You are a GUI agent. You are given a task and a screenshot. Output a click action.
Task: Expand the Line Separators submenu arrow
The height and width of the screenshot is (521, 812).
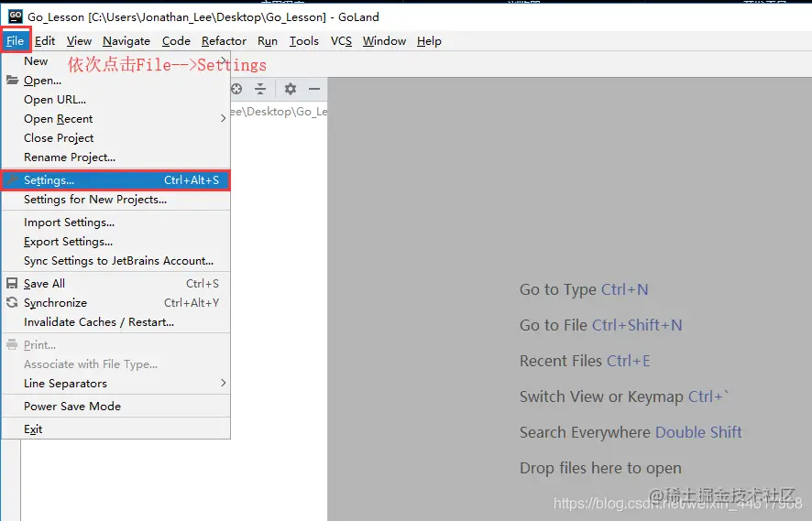(224, 383)
